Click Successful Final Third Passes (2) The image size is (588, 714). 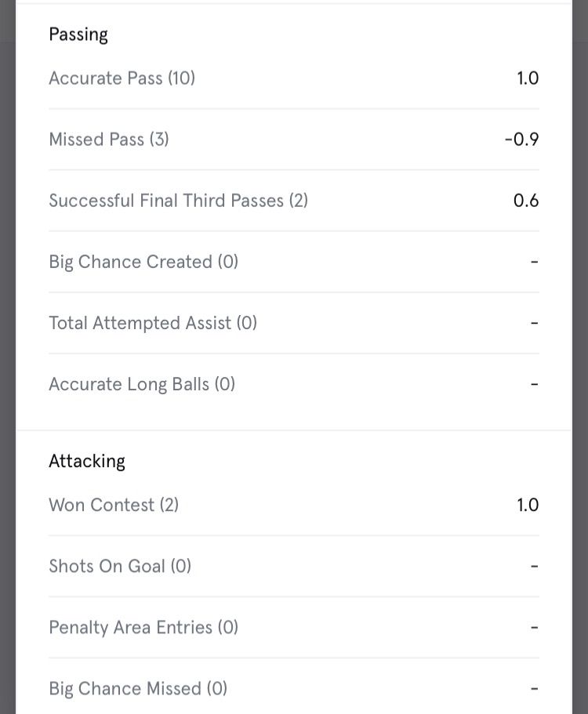click(x=178, y=201)
